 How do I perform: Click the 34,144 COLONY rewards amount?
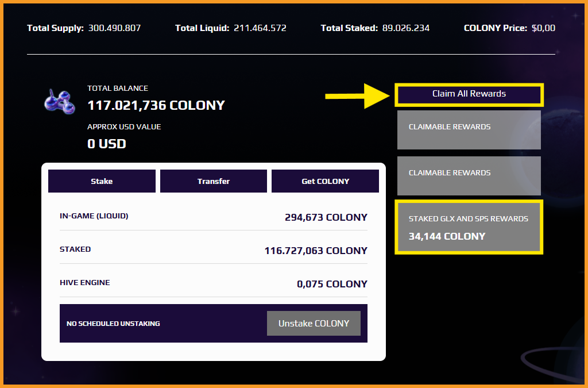[447, 236]
